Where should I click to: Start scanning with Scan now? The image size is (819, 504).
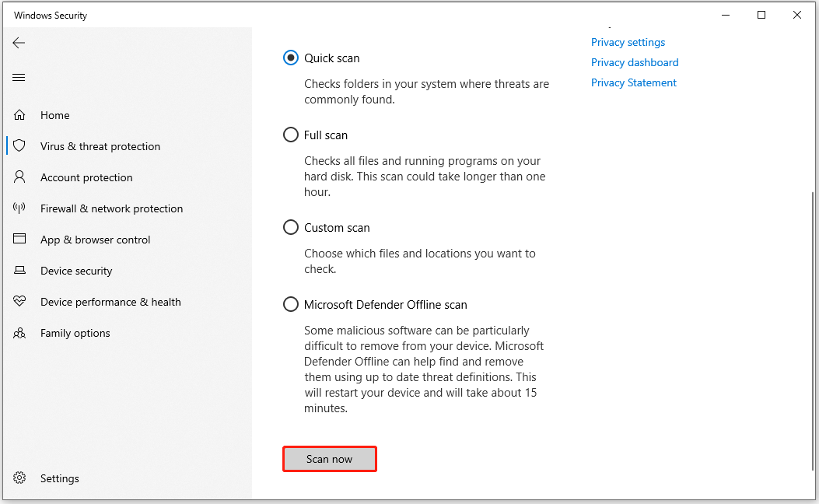click(x=329, y=459)
